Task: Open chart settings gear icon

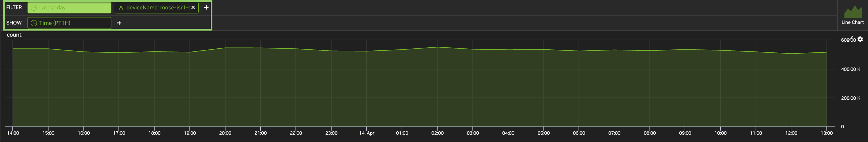Action: pyautogui.click(x=860, y=40)
